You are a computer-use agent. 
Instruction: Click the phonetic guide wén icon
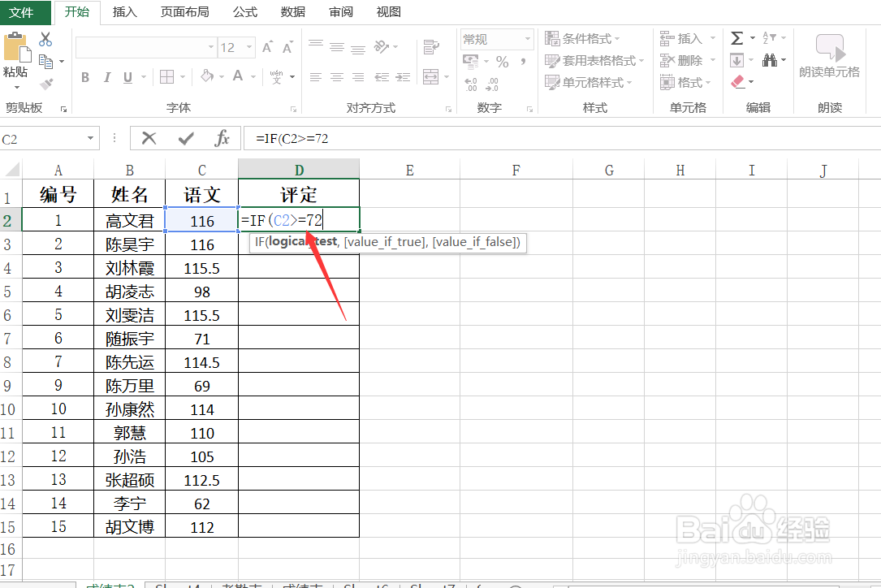(276, 76)
